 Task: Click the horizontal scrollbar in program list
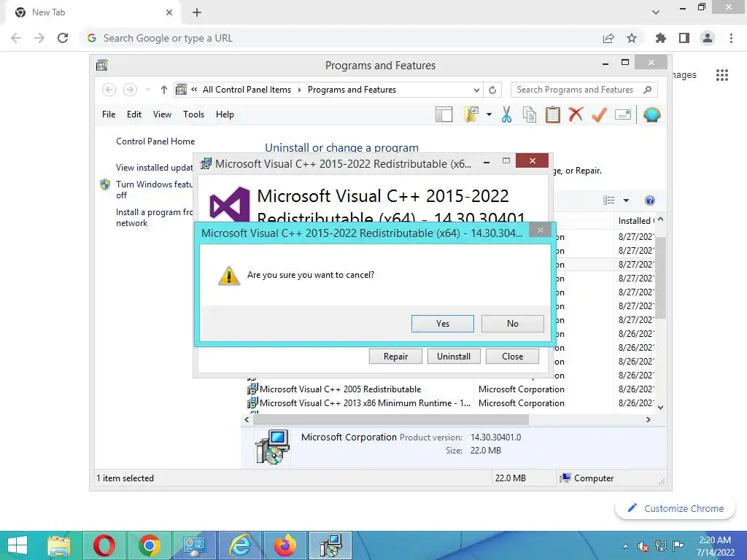click(x=391, y=419)
